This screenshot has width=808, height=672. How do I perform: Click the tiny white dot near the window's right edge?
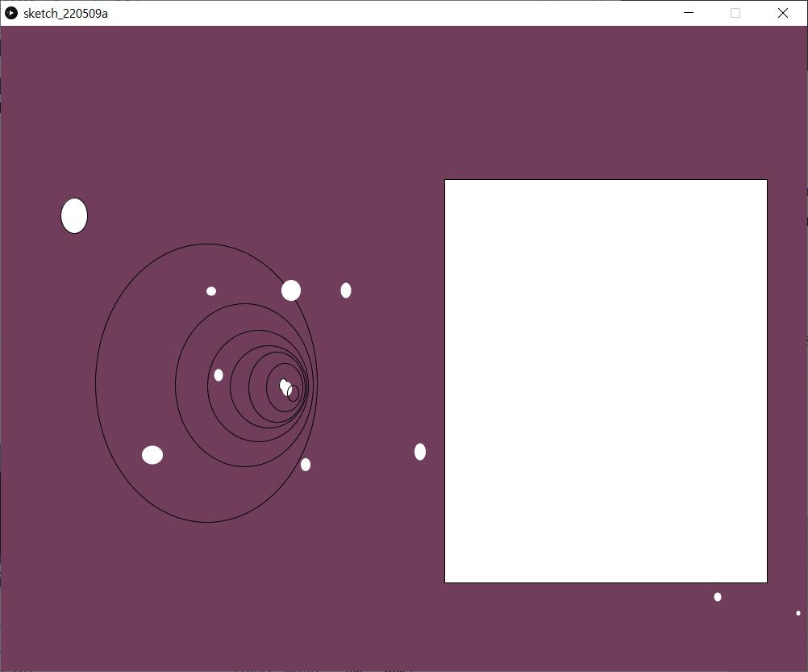pos(798,613)
